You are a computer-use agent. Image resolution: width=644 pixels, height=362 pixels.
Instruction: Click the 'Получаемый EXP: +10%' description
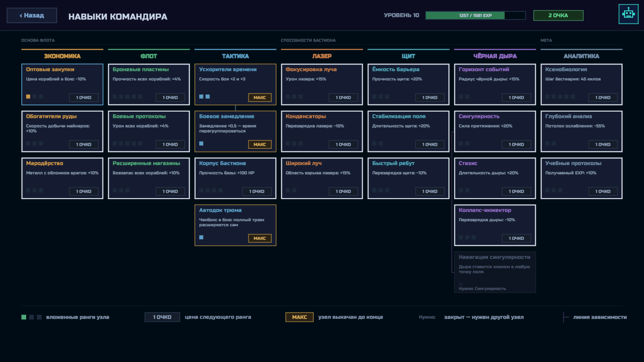(x=571, y=173)
